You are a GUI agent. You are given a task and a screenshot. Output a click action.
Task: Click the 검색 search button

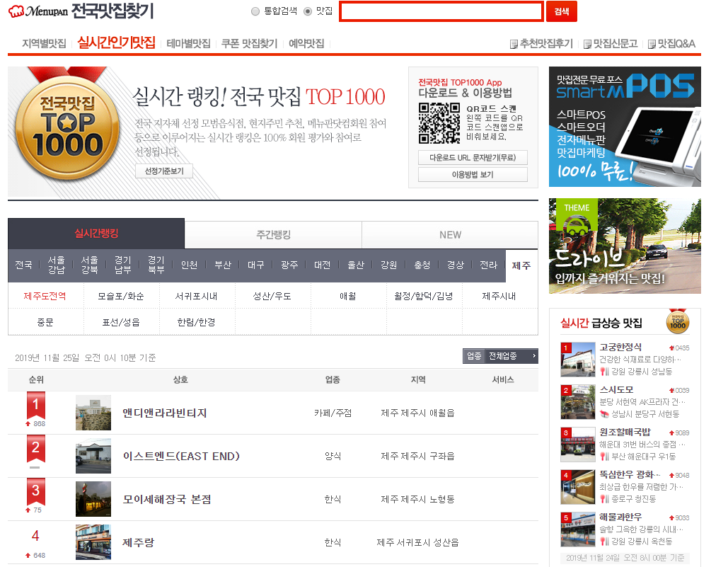pyautogui.click(x=563, y=11)
